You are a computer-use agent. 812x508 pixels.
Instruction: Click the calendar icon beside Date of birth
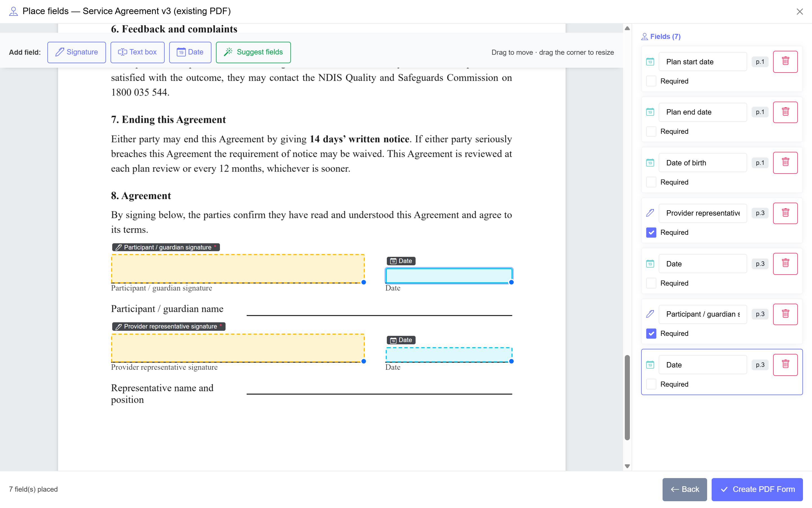click(650, 163)
